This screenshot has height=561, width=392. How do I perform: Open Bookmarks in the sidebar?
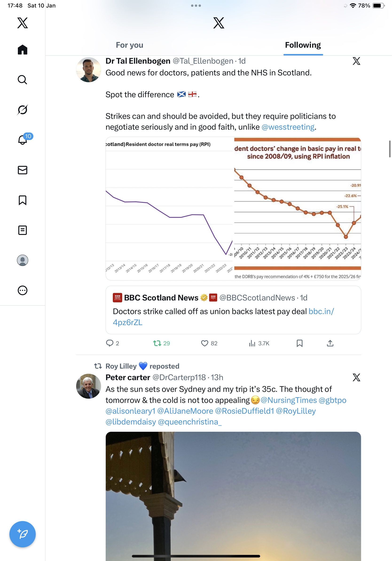(x=23, y=200)
